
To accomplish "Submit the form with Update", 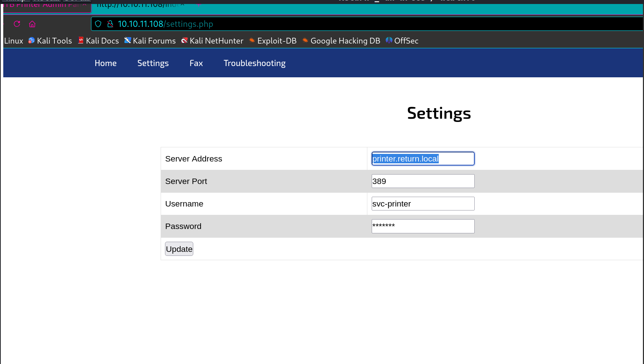I will coord(179,249).
